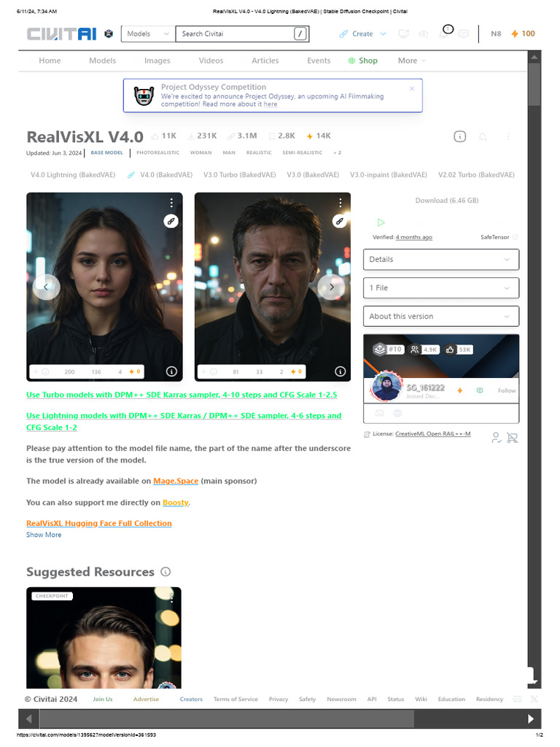Click the green play icon under Download
Viewport: 560px width, 747px height.
(381, 222)
